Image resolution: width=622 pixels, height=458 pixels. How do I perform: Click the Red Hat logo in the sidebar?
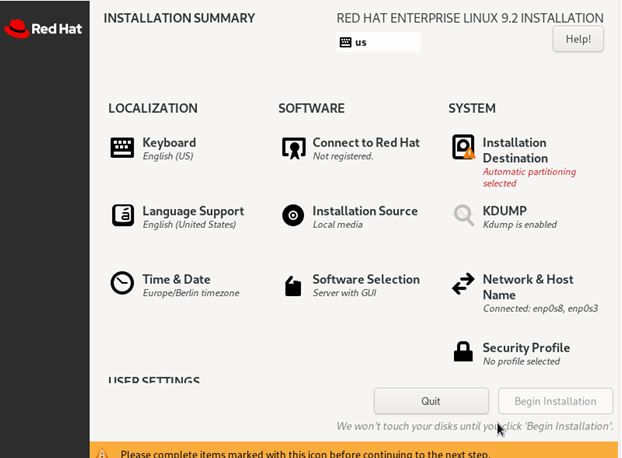(43, 29)
